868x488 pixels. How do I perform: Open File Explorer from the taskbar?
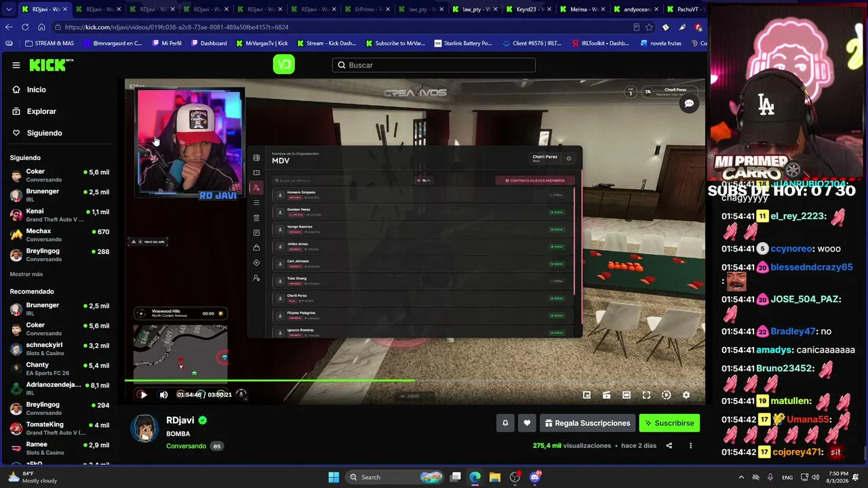pos(495,477)
